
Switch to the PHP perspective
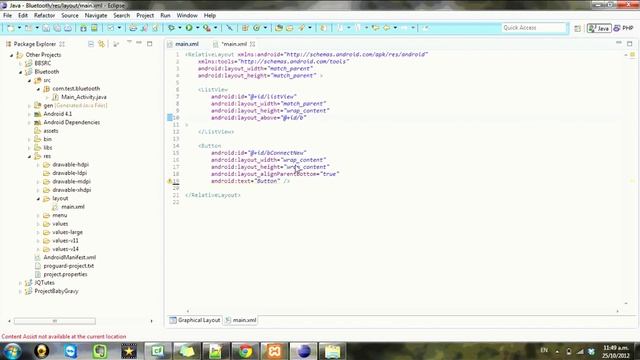(x=624, y=28)
